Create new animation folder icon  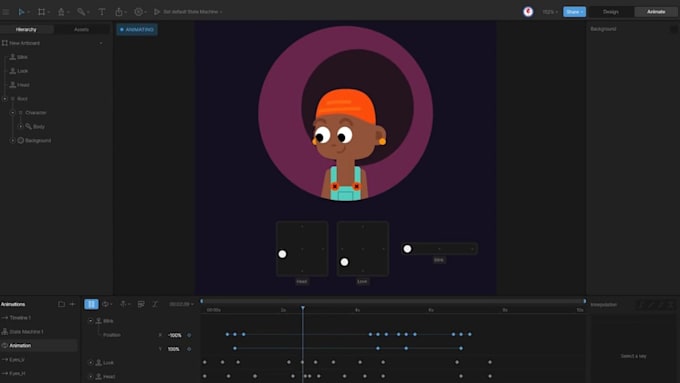click(62, 304)
